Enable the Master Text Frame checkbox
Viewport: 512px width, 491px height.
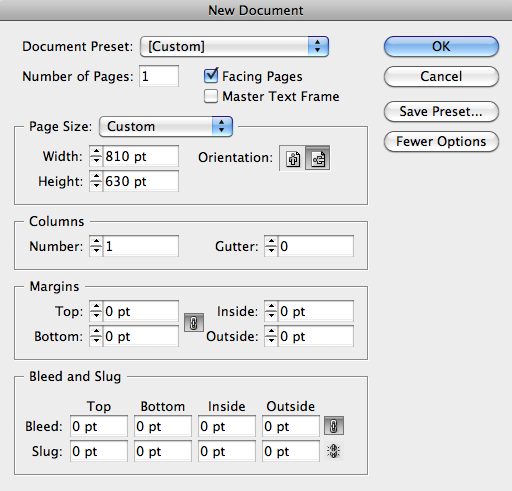click(211, 96)
